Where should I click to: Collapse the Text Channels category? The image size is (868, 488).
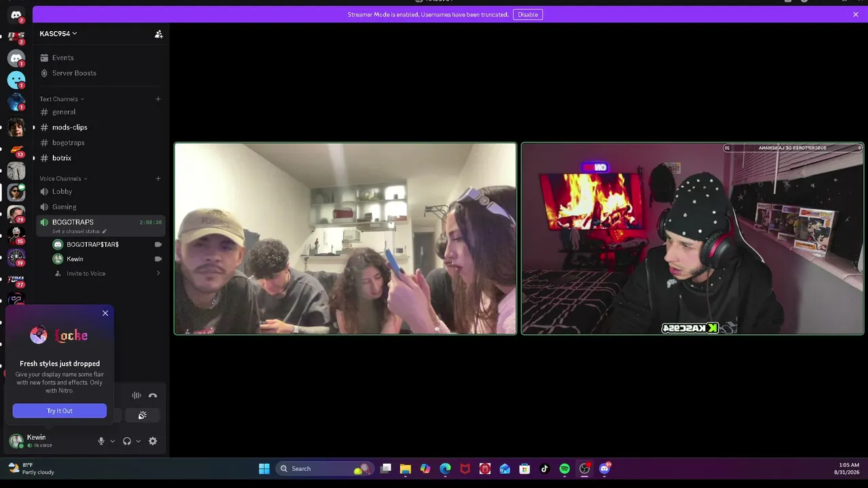pyautogui.click(x=62, y=99)
